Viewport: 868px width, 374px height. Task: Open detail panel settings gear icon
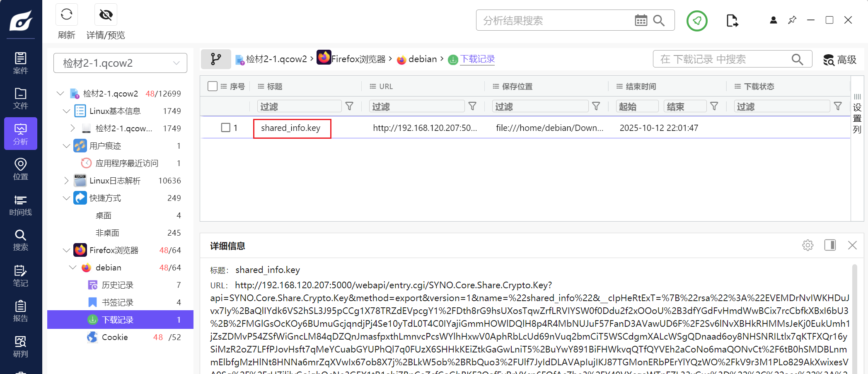pyautogui.click(x=808, y=245)
